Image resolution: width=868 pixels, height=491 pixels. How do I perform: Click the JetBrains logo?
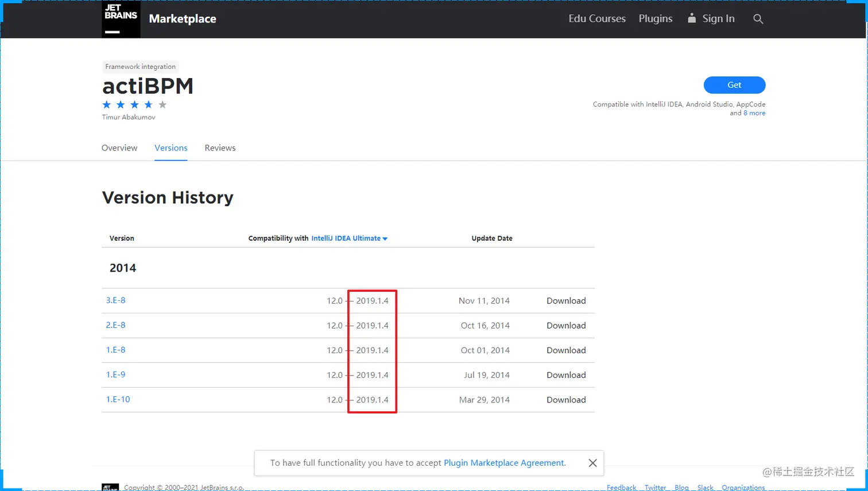[x=121, y=19]
